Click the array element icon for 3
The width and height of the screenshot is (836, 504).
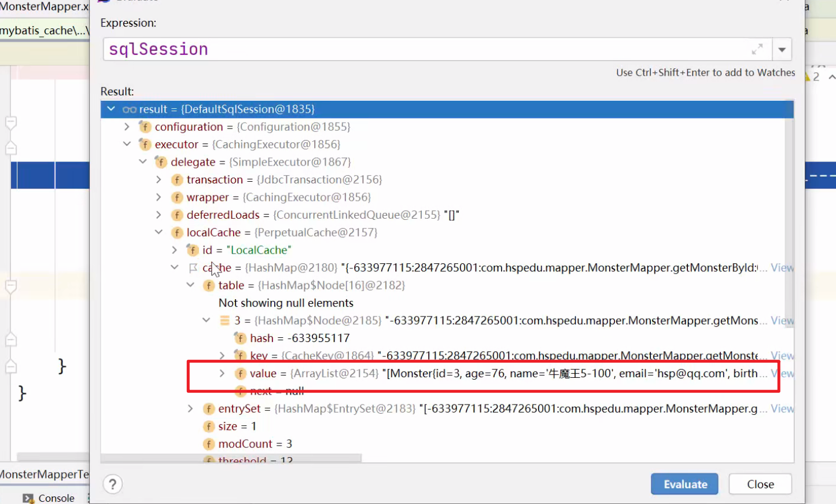pyautogui.click(x=224, y=321)
